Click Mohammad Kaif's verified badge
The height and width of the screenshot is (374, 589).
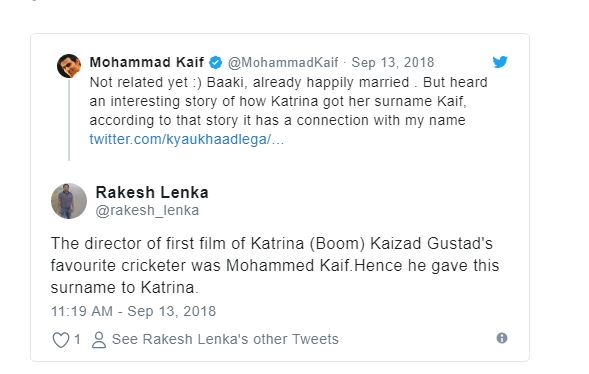pyautogui.click(x=216, y=62)
